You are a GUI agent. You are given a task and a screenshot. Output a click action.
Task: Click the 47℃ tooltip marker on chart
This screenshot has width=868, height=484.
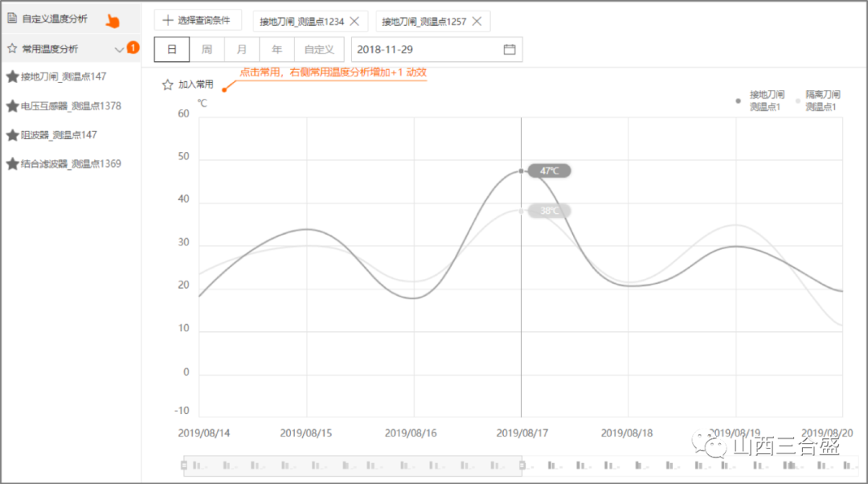tap(551, 170)
